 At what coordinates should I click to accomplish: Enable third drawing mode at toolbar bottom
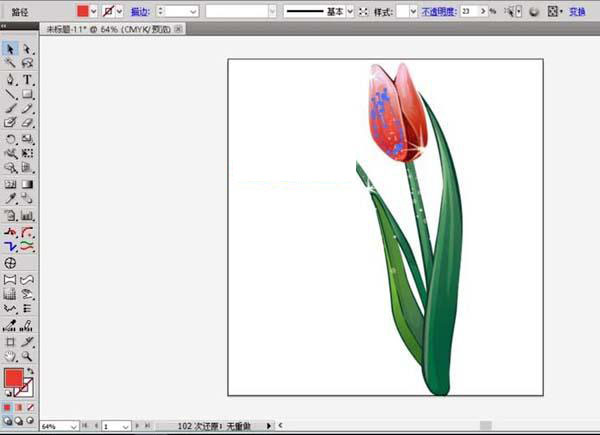[30, 421]
